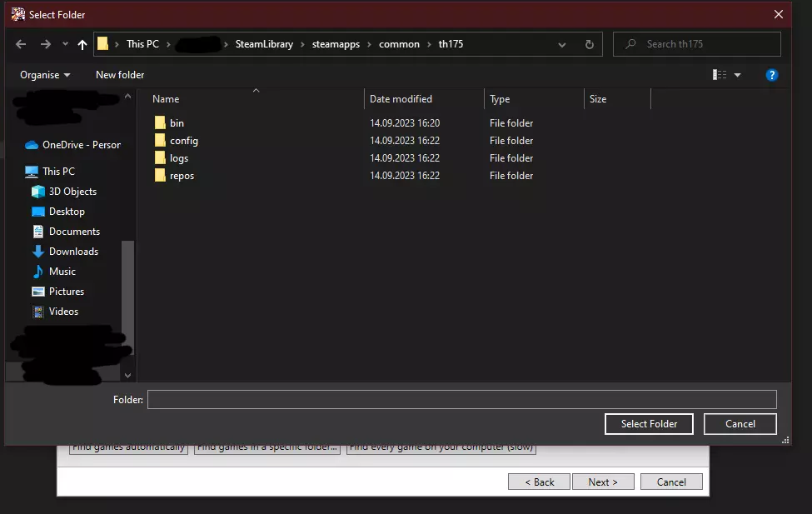Select This PC in navigation pane

pyautogui.click(x=50, y=171)
